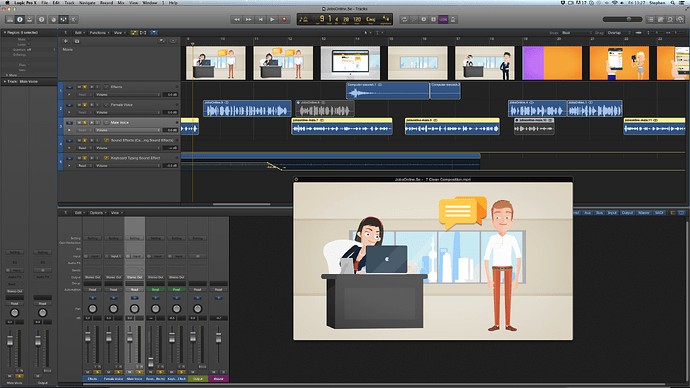Toggle Cycle mode button
Viewport: 690px width, 388px height.
404,19
